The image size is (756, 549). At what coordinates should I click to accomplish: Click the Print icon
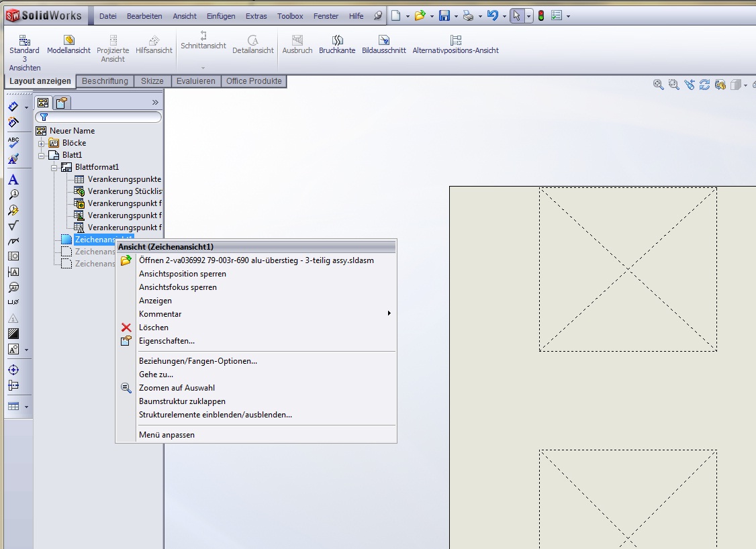pos(468,16)
